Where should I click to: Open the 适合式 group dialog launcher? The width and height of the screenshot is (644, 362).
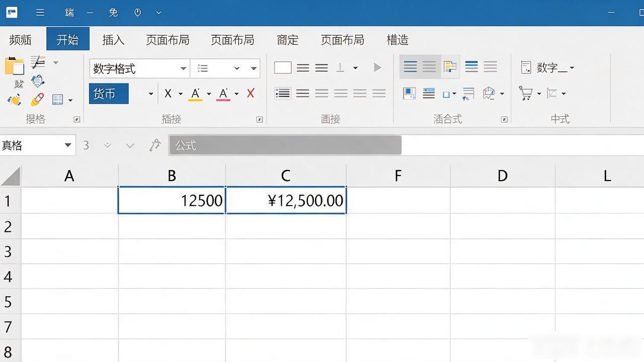pyautogui.click(x=504, y=120)
